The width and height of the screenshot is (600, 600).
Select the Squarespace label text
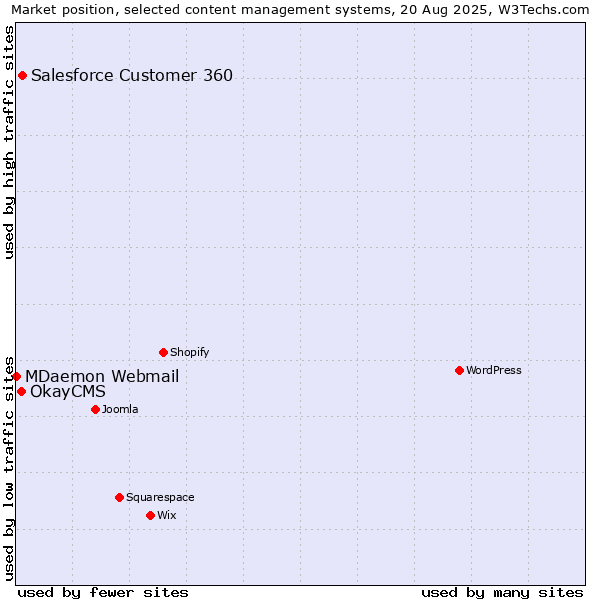coord(160,497)
